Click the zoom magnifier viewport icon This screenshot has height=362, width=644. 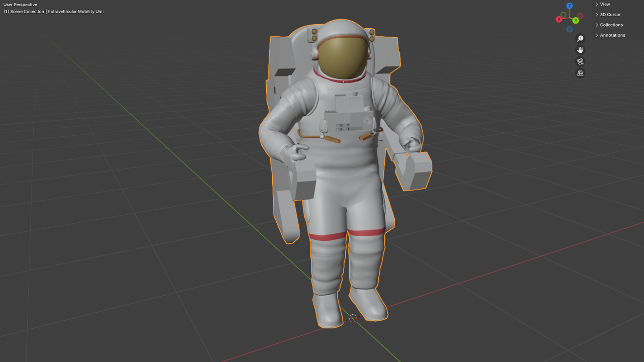(x=580, y=39)
